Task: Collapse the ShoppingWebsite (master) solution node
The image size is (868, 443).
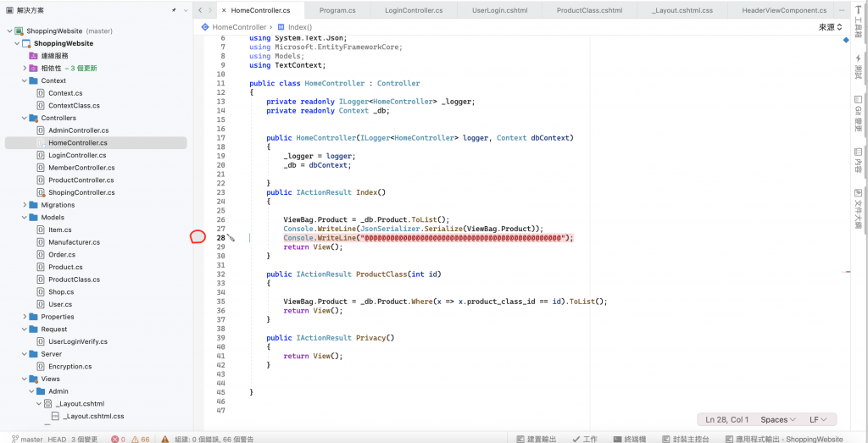Action: click(x=10, y=31)
